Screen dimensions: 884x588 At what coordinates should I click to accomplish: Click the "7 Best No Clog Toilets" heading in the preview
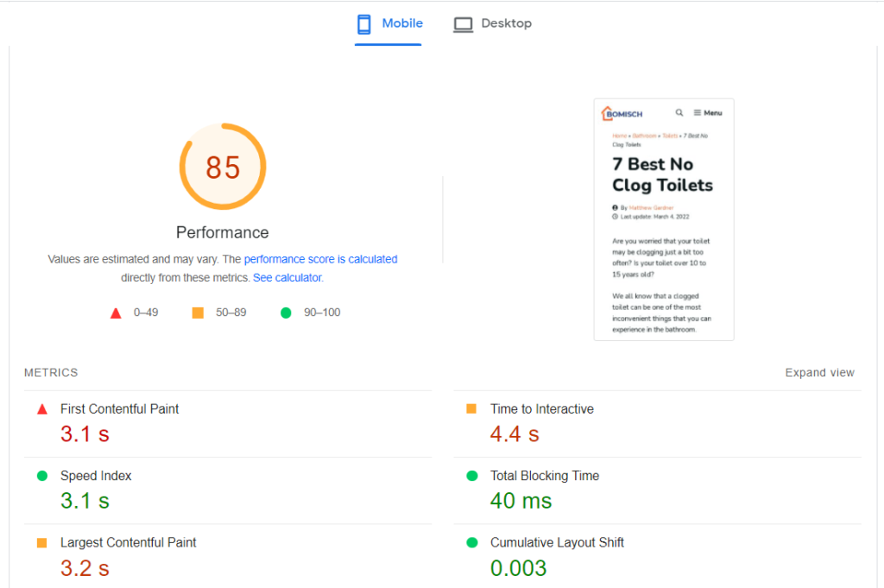coord(662,174)
